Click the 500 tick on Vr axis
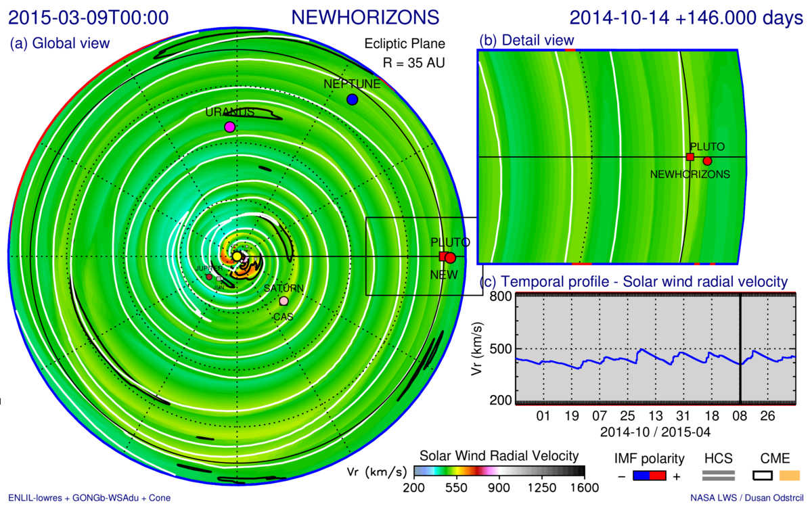The image size is (812, 506). (x=501, y=349)
